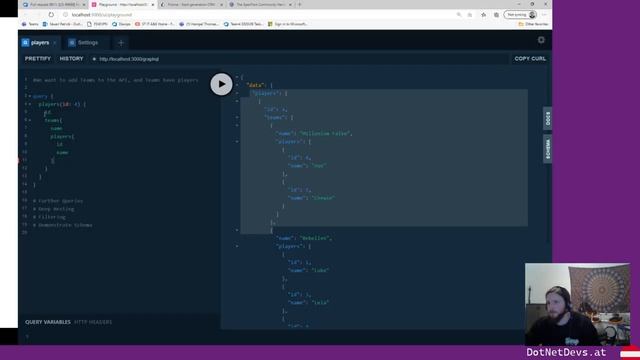Screen dimensions: 640x360
Task: Collapse the teams block in query editor
Action: tap(30, 120)
